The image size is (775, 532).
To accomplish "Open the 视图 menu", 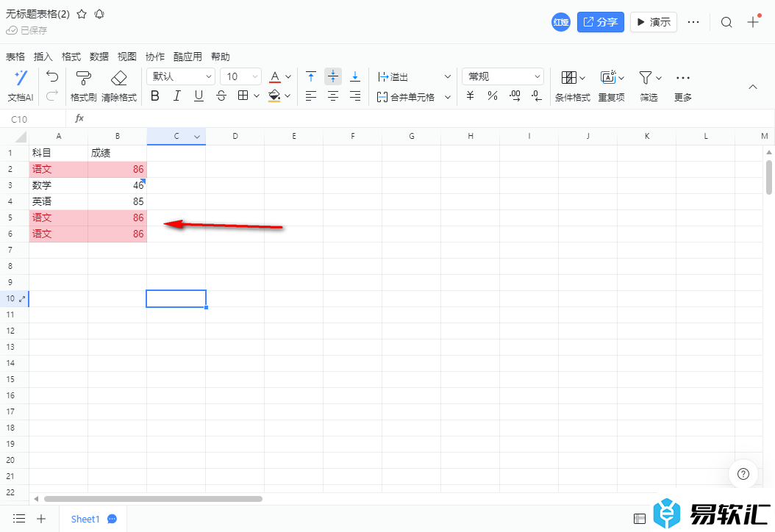I will click(127, 57).
